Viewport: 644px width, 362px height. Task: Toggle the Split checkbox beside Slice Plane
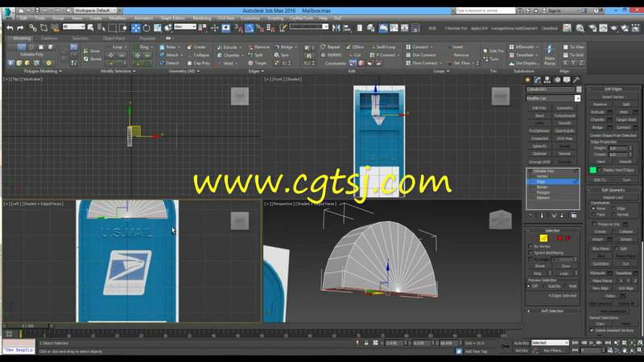[616, 249]
